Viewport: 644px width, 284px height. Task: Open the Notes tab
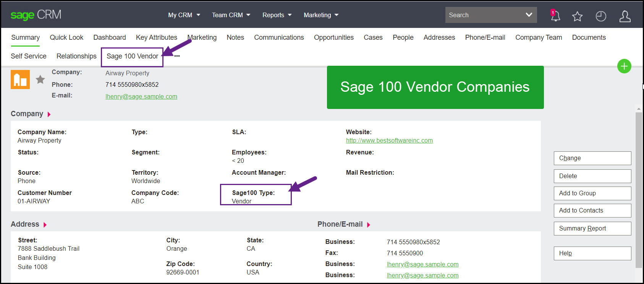click(235, 37)
